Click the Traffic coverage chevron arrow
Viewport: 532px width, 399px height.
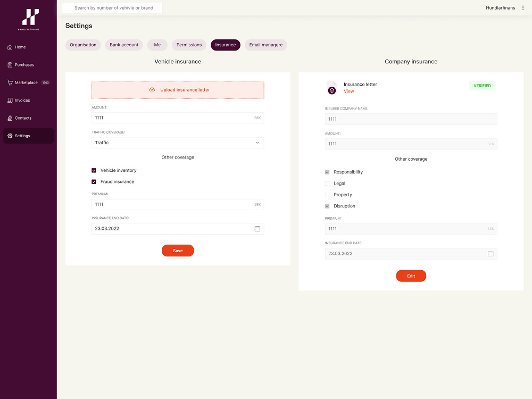[x=257, y=143]
